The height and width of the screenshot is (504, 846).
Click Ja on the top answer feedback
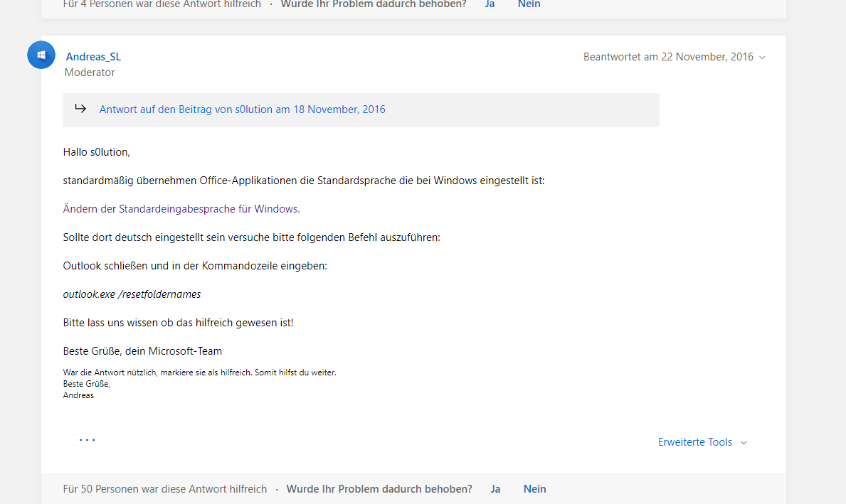pos(490,4)
